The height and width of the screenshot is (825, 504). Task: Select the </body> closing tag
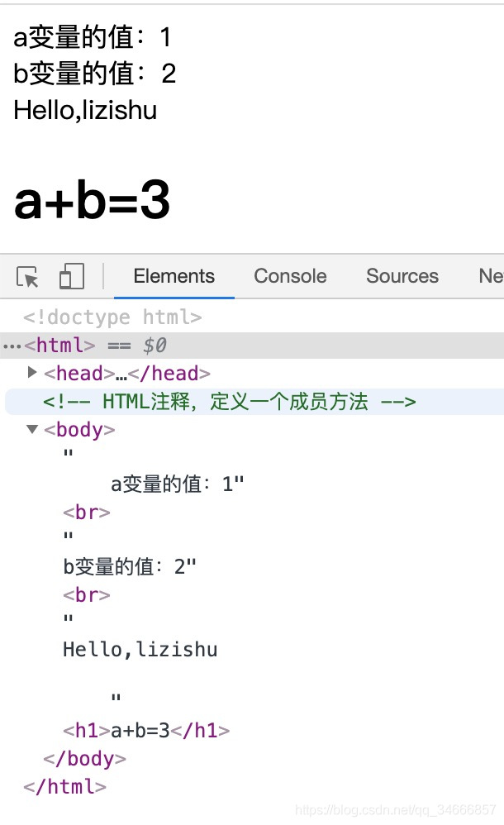(85, 759)
